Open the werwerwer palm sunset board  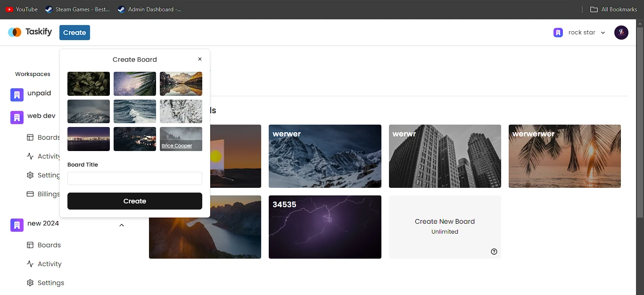click(x=565, y=156)
